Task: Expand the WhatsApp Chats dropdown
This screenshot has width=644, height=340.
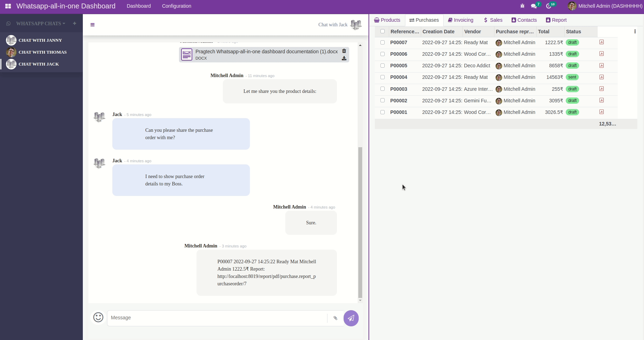Action: (x=41, y=23)
